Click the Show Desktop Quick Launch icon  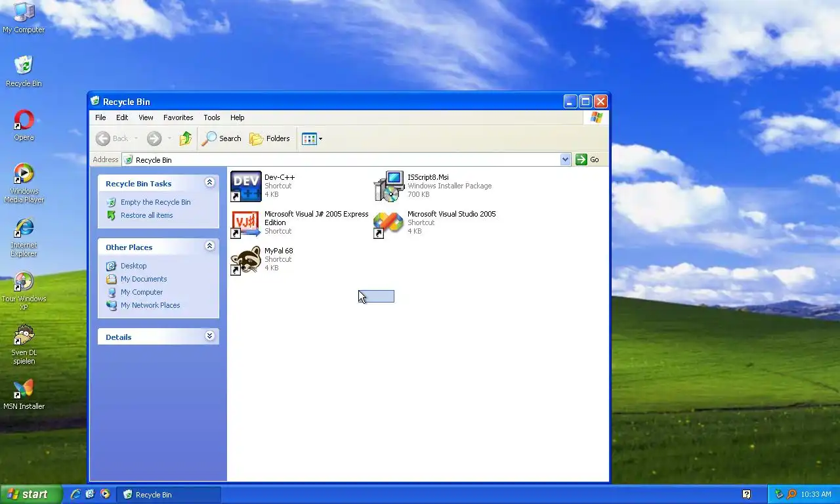tap(91, 494)
